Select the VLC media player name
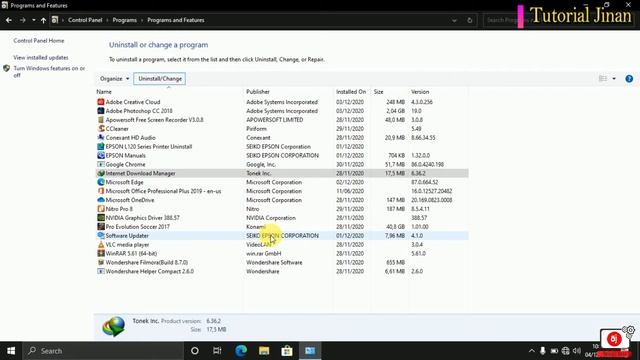The image size is (640, 360). [x=127, y=244]
